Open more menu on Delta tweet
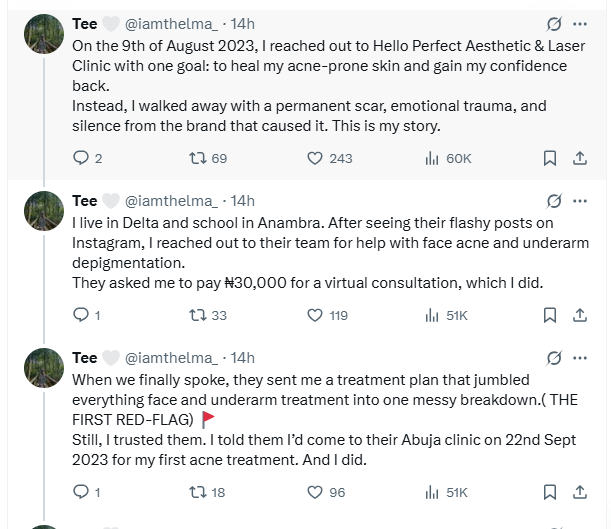The height and width of the screenshot is (529, 611). [x=581, y=201]
